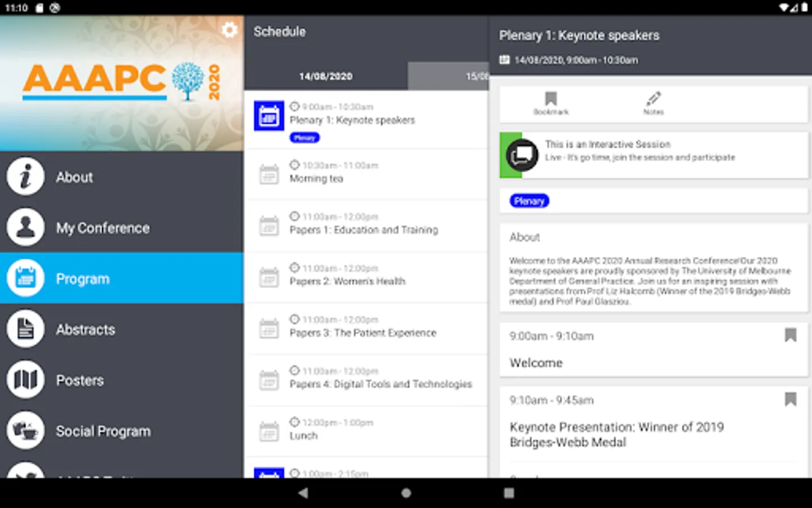Screen dimensions: 812x508
Task: Switch to the 15/08 date tab
Action: tap(448, 76)
